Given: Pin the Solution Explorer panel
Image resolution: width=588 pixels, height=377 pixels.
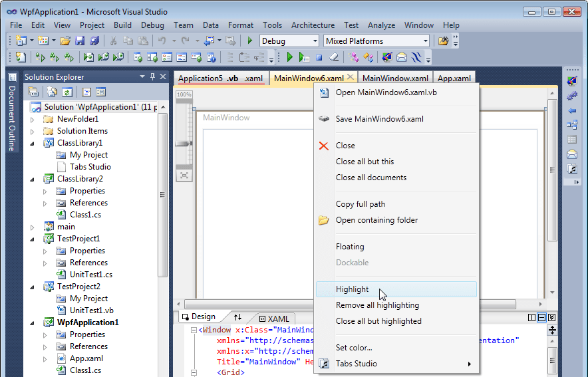Looking at the screenshot, I should coord(152,76).
